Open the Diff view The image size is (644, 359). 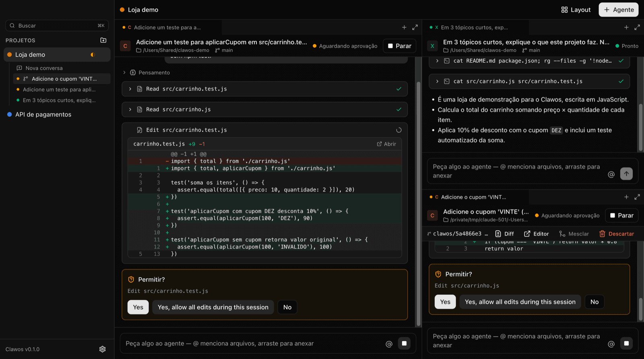(504, 234)
